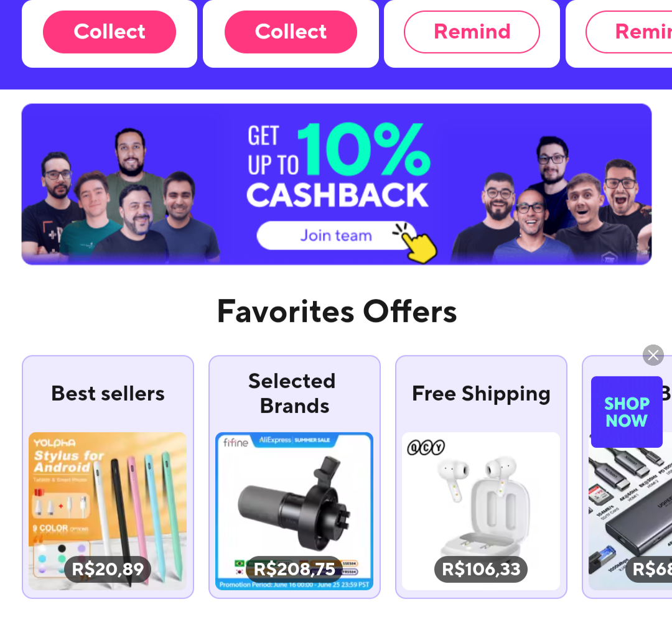The height and width of the screenshot is (622, 672).
Task: Click the second pink Collect coupon button
Action: tap(291, 32)
